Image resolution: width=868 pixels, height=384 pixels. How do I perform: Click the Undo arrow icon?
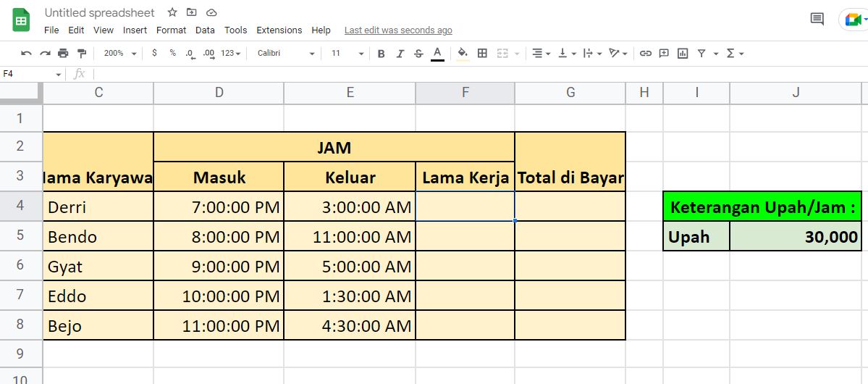[26, 53]
